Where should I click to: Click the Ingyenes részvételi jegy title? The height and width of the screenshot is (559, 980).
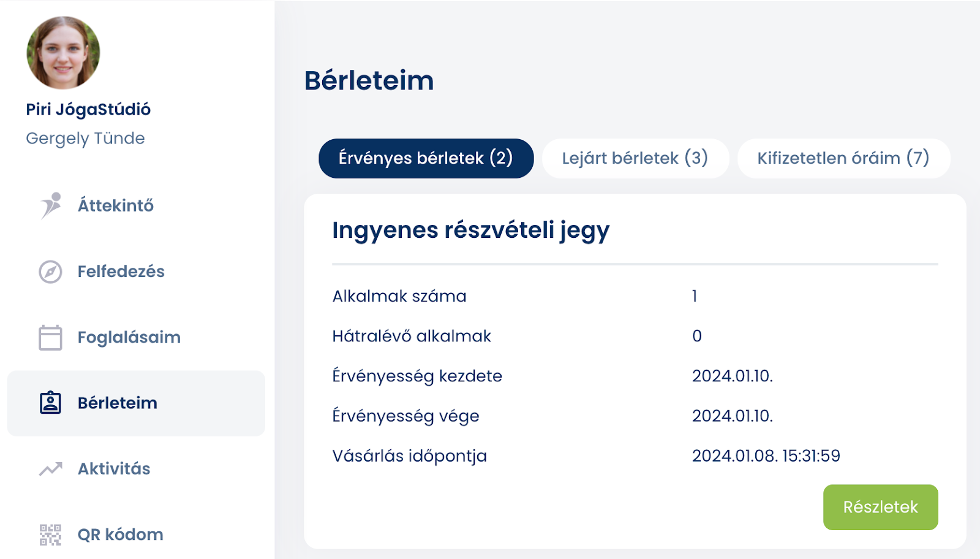coord(470,230)
